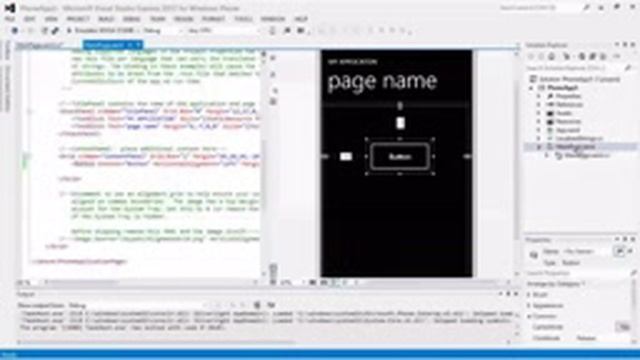Open the VIEW menu
This screenshot has height=360, width=640.
tap(51, 19)
